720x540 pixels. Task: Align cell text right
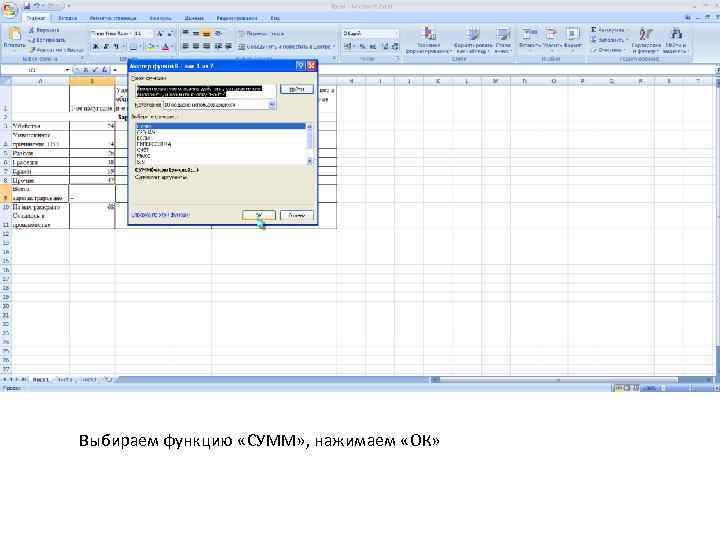[207, 46]
